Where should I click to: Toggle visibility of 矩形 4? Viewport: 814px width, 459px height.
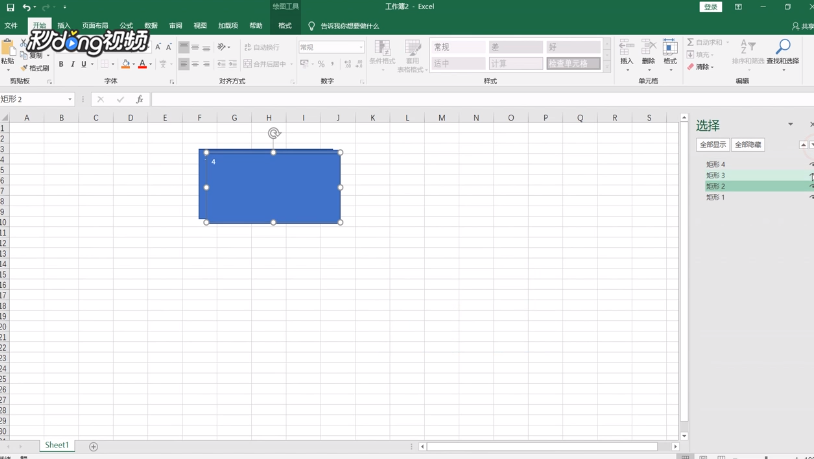coord(811,164)
